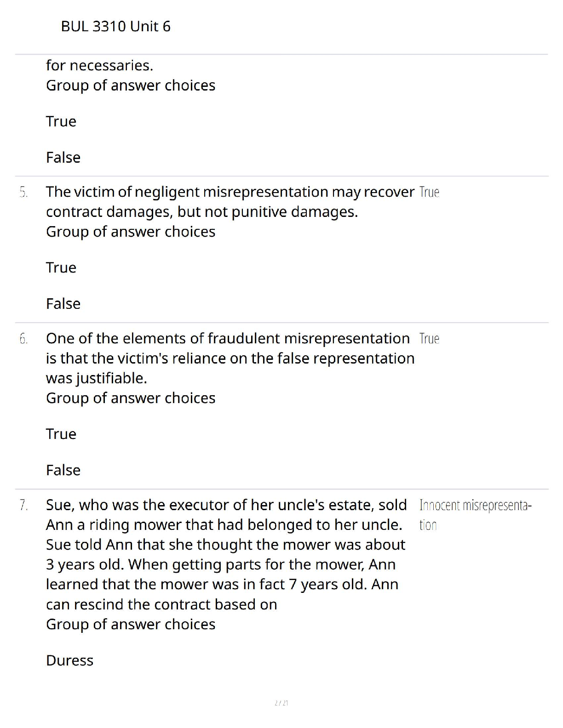Click 'Group of answer choices' under question 7

tap(131, 624)
